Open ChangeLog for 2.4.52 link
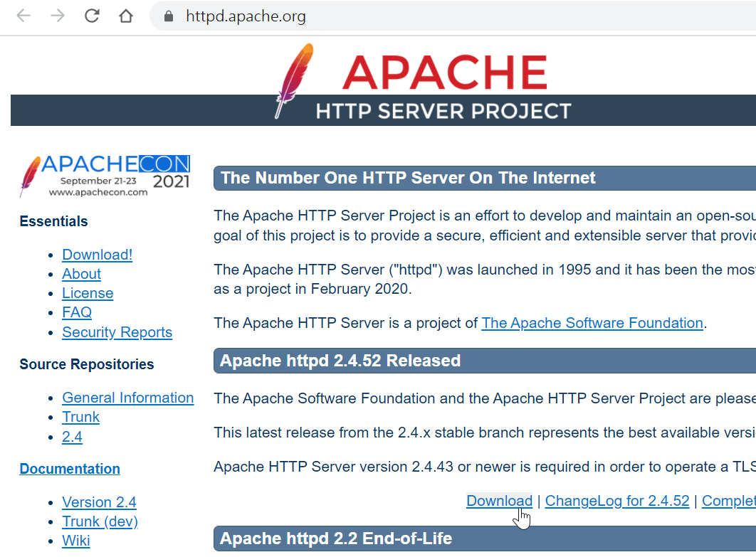756x557 pixels. (617, 501)
